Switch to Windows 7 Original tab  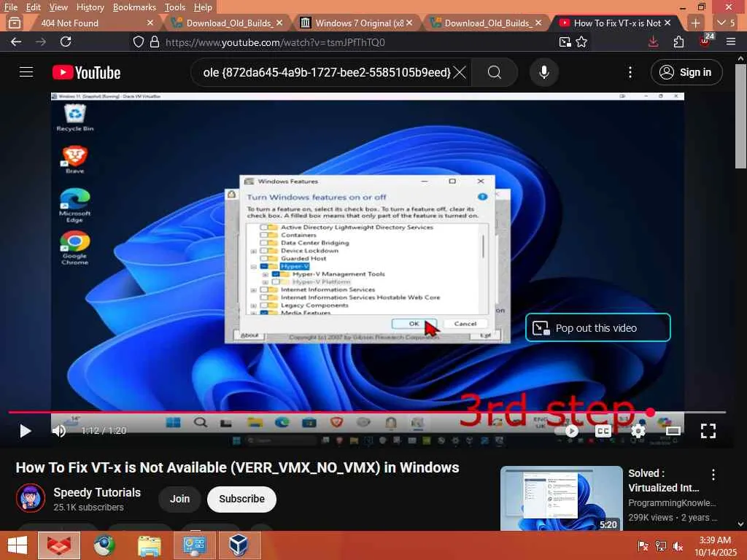[x=356, y=23]
